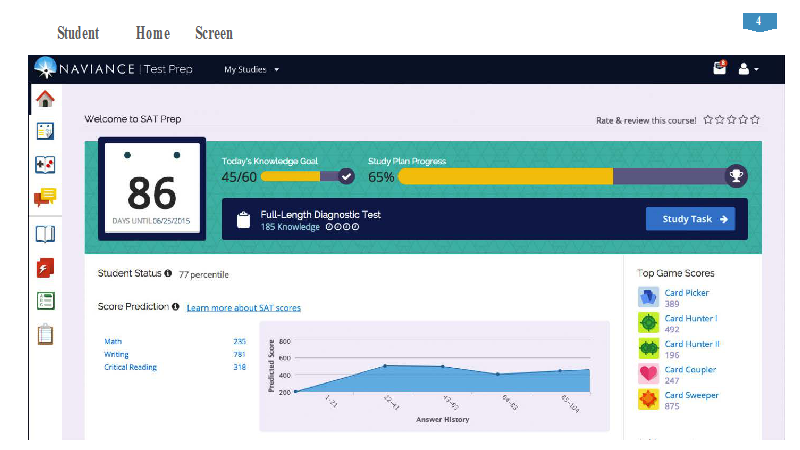The width and height of the screenshot is (800, 450).
Task: Click the Student Status info icon
Action: 168,273
